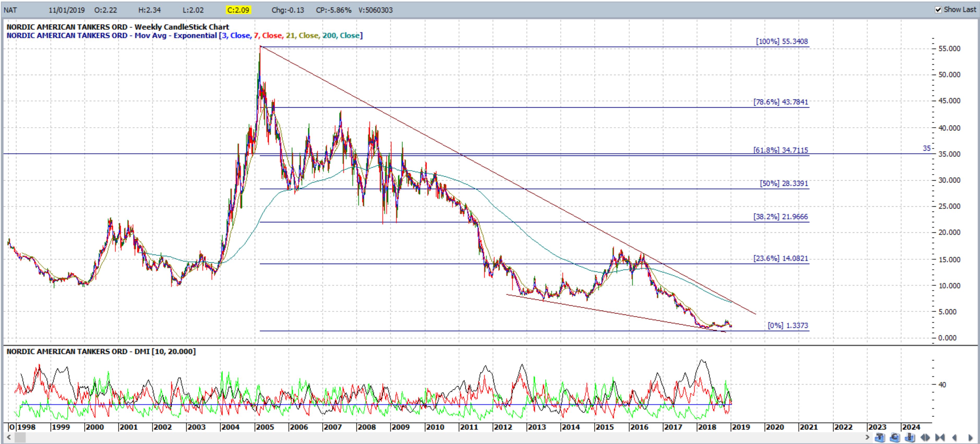The width and height of the screenshot is (980, 444).
Task: Click the [0%] 1.3373 Fibonacci label
Action: tap(788, 325)
